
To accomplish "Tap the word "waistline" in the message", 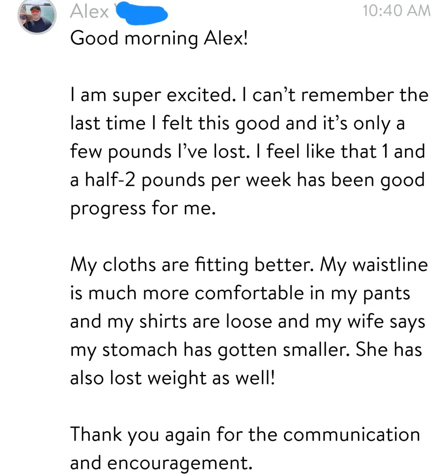I will [x=390, y=265].
